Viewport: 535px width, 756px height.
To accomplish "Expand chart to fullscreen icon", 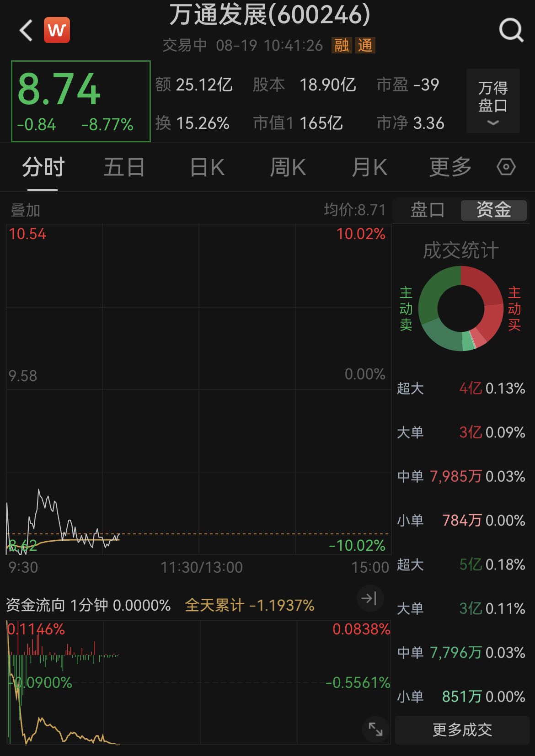I will pos(375,729).
